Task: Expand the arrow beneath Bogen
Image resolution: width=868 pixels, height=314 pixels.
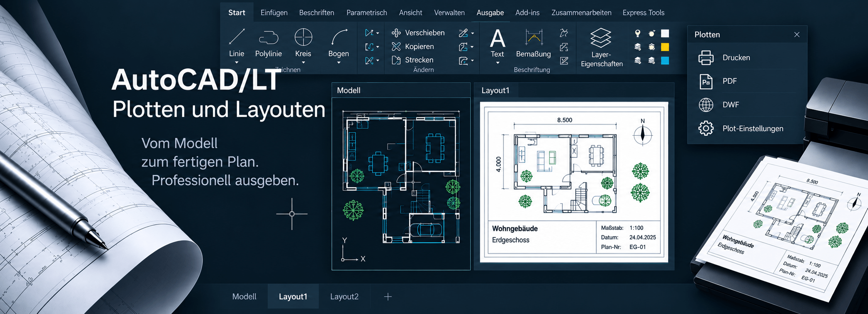Action: 339,63
